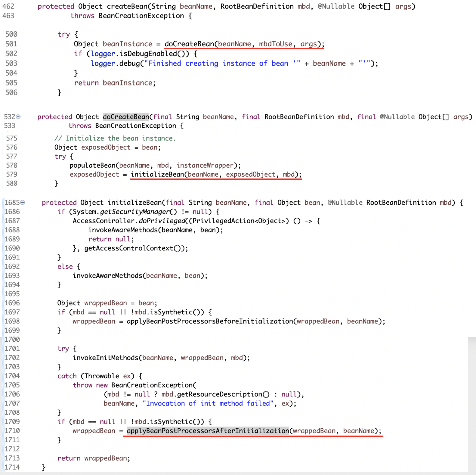Click the invokeInitMethods call on line 1702
The image size is (476, 475).
pos(106,358)
